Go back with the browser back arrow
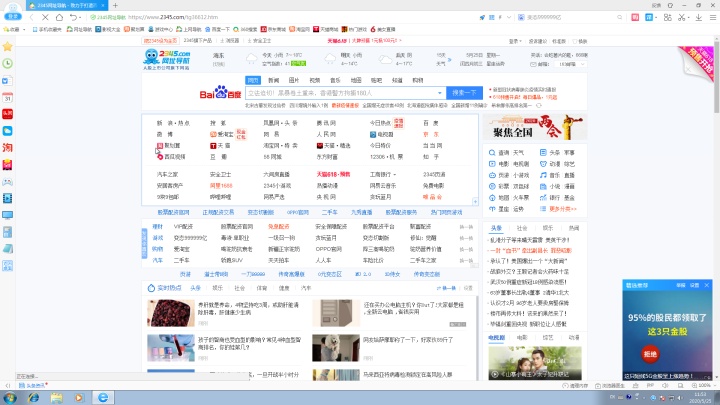The width and height of the screenshot is (720, 405). point(31,17)
